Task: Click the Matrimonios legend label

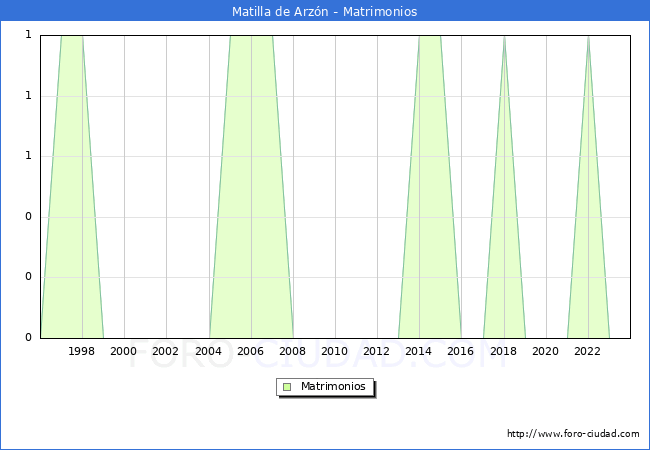Action: (333, 386)
